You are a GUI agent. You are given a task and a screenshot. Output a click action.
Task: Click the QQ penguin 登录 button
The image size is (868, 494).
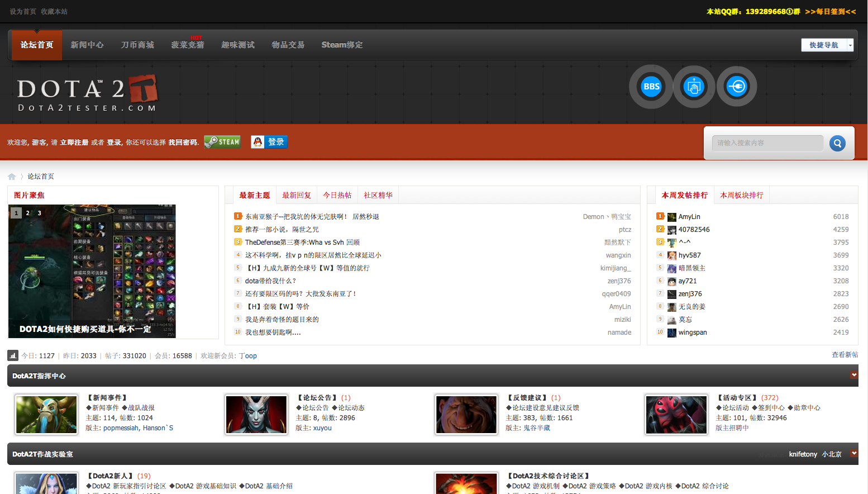[269, 142]
